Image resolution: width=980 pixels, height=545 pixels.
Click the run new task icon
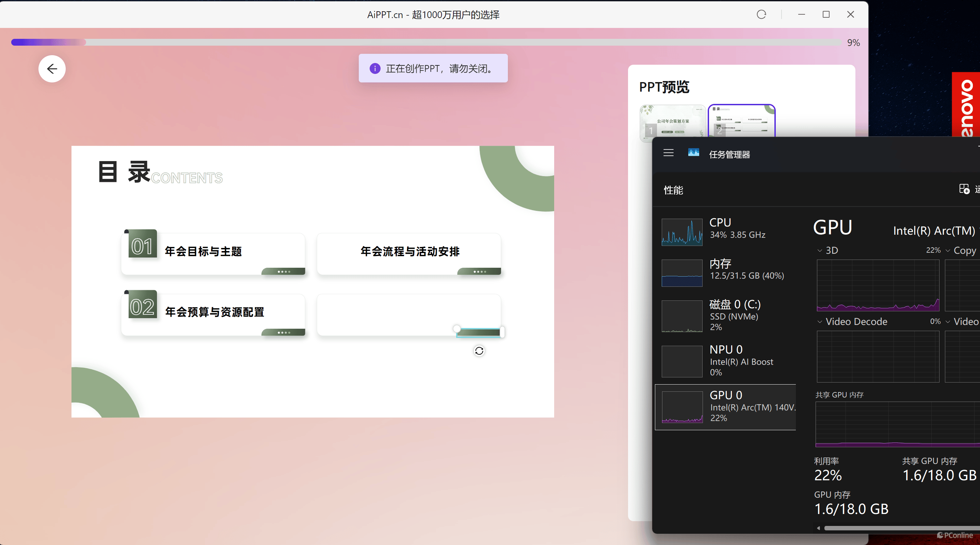[x=964, y=189]
